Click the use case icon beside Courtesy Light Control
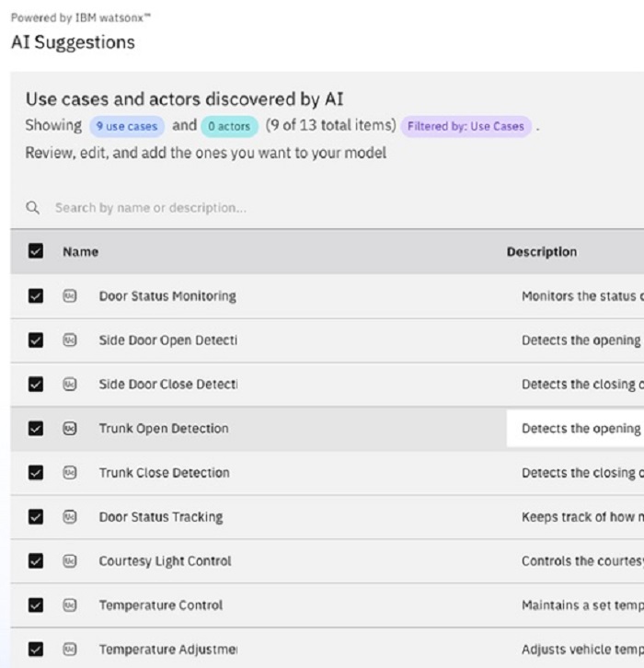The image size is (644, 668). (70, 561)
